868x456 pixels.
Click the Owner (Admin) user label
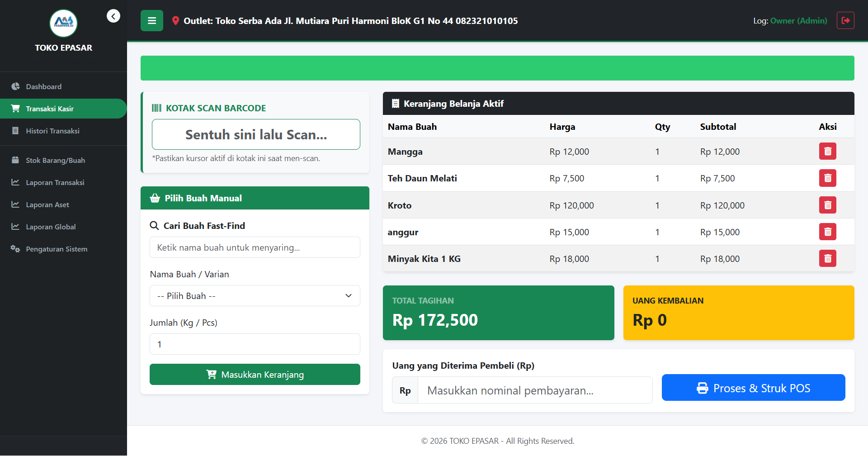(799, 21)
